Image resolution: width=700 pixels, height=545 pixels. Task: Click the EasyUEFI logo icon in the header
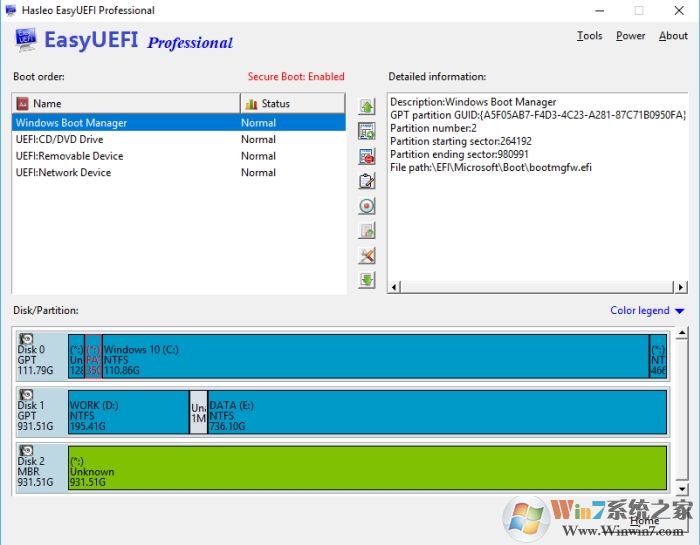(26, 39)
